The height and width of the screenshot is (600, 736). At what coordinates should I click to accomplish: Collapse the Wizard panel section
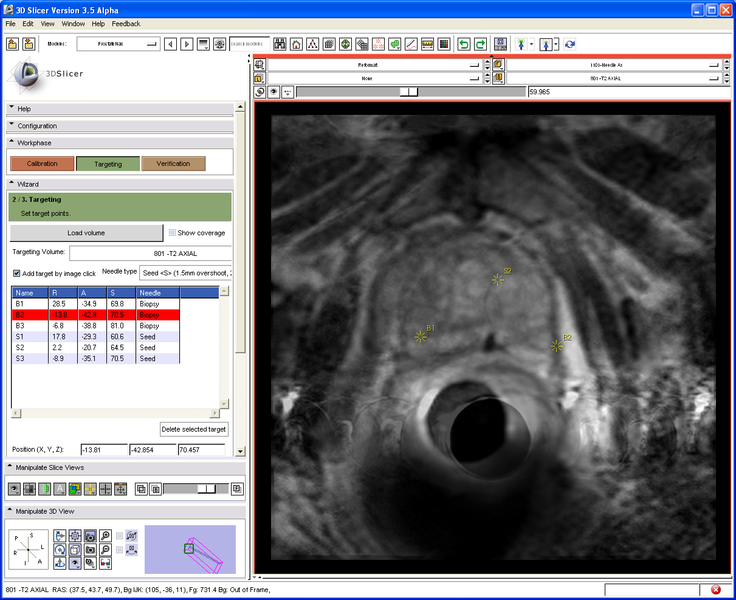pos(120,184)
